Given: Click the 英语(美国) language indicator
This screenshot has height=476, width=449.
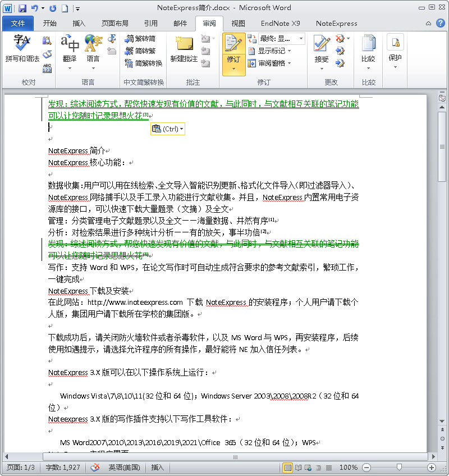Looking at the screenshot, I should pyautogui.click(x=125, y=468).
